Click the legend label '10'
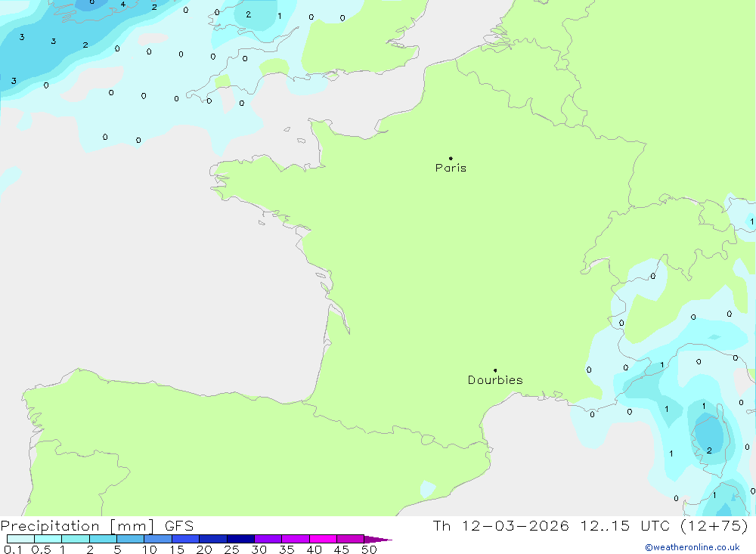 [150, 549]
